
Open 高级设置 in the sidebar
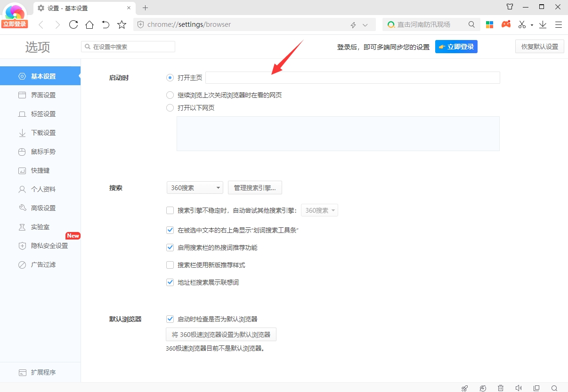click(40, 208)
